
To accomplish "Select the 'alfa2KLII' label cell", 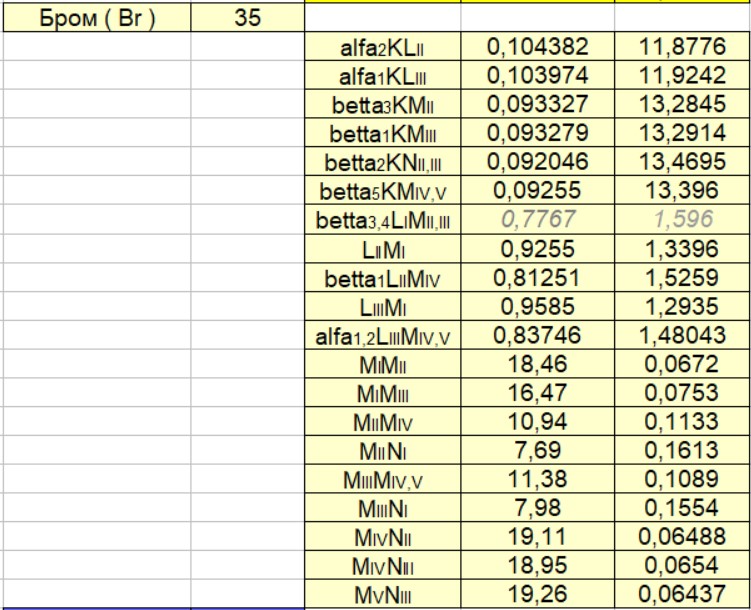I will [x=383, y=47].
